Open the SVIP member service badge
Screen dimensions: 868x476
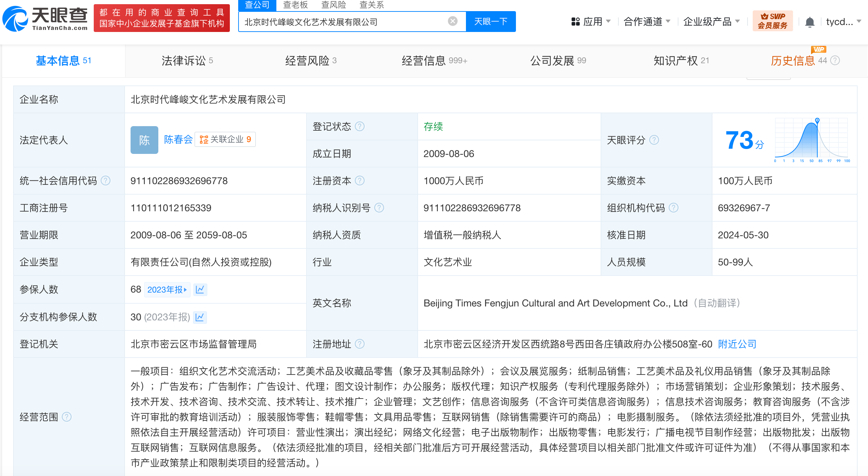click(773, 21)
